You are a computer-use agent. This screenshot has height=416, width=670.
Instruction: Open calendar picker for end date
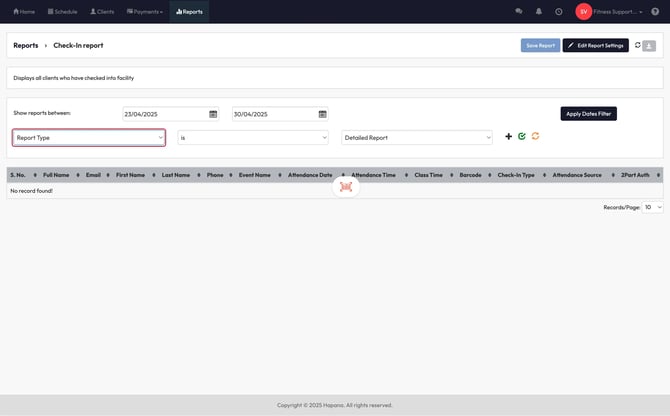[x=322, y=114]
